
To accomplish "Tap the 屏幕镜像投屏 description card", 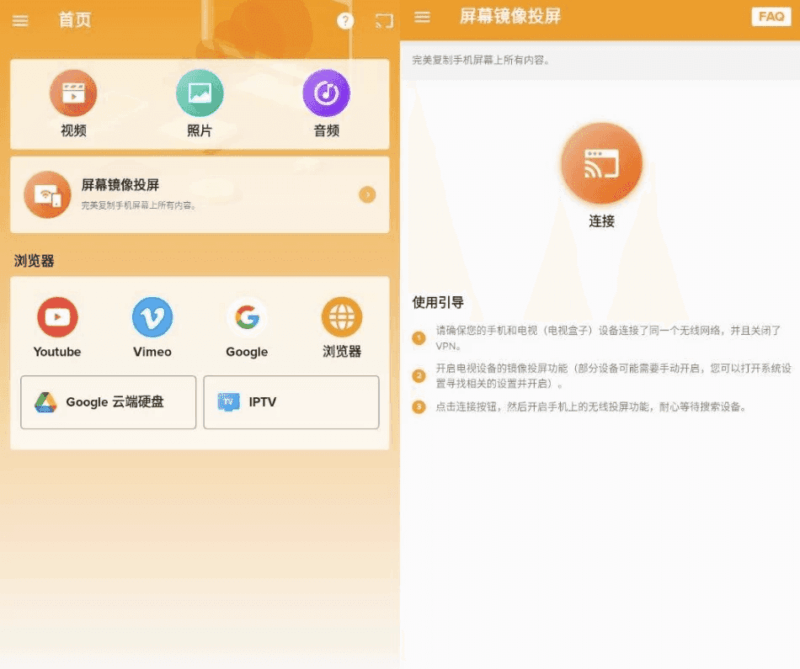I will tap(200, 194).
